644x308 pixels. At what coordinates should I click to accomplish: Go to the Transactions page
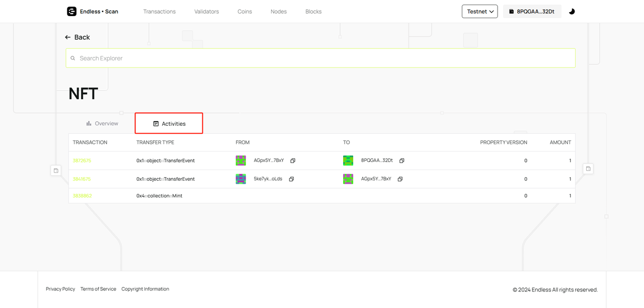pos(159,12)
